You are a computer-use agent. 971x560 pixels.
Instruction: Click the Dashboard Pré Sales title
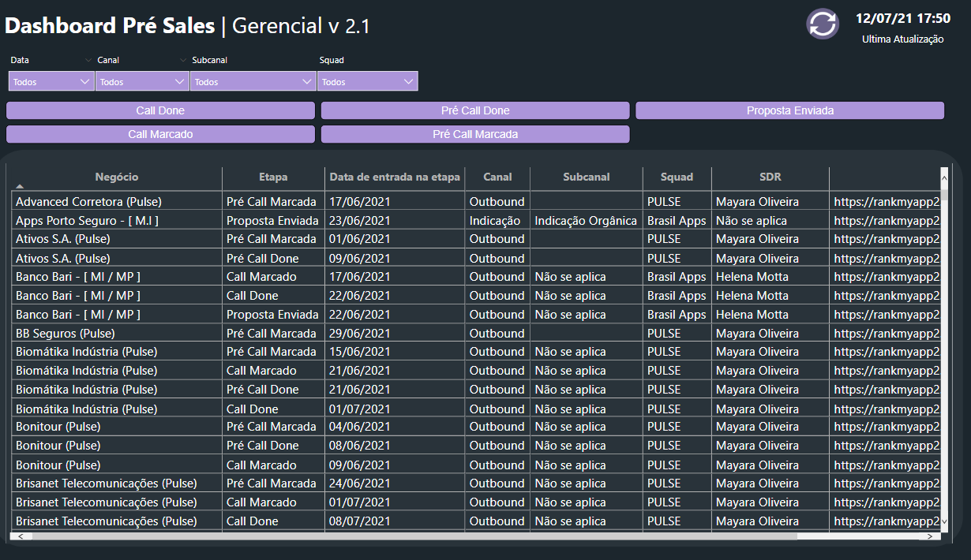click(x=110, y=26)
